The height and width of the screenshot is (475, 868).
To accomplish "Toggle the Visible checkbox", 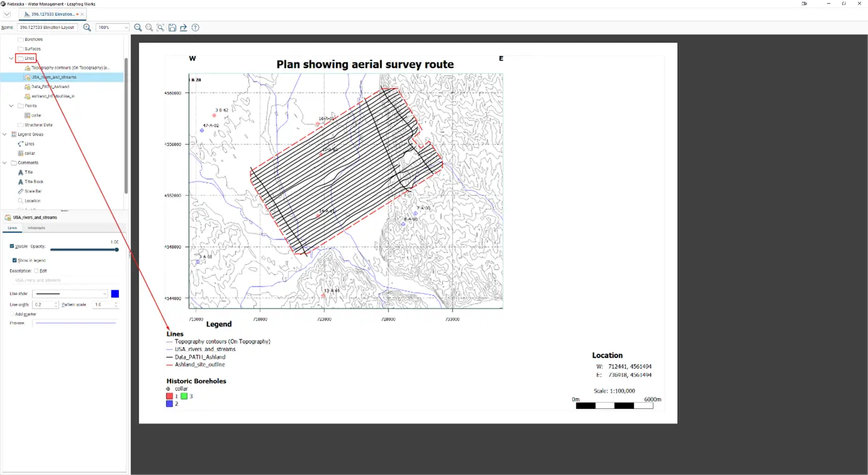I will point(12,246).
